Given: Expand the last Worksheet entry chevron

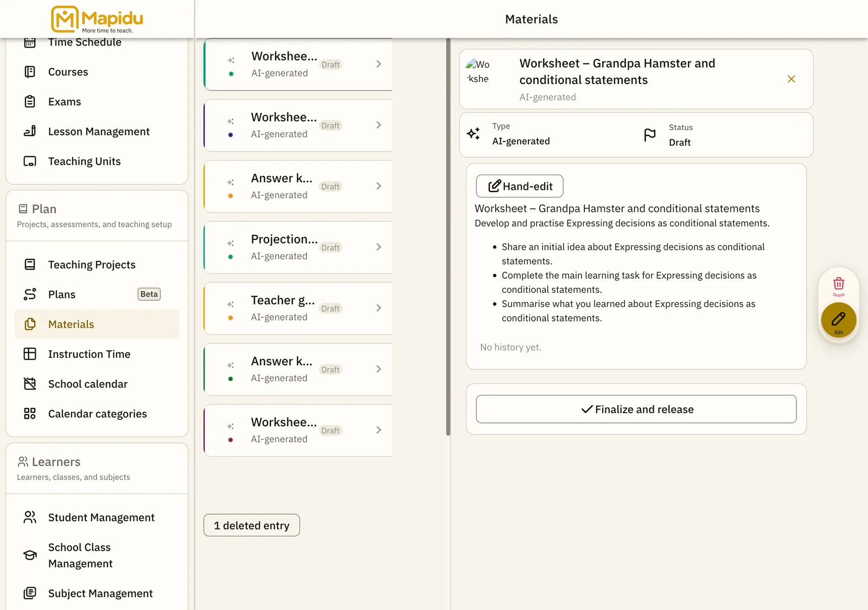Looking at the screenshot, I should point(379,430).
